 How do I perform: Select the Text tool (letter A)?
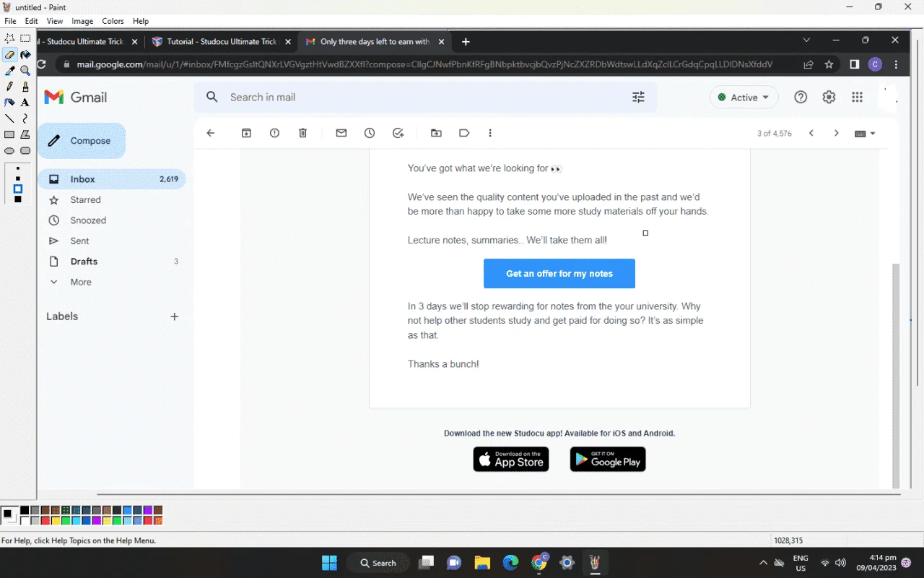[x=25, y=103]
